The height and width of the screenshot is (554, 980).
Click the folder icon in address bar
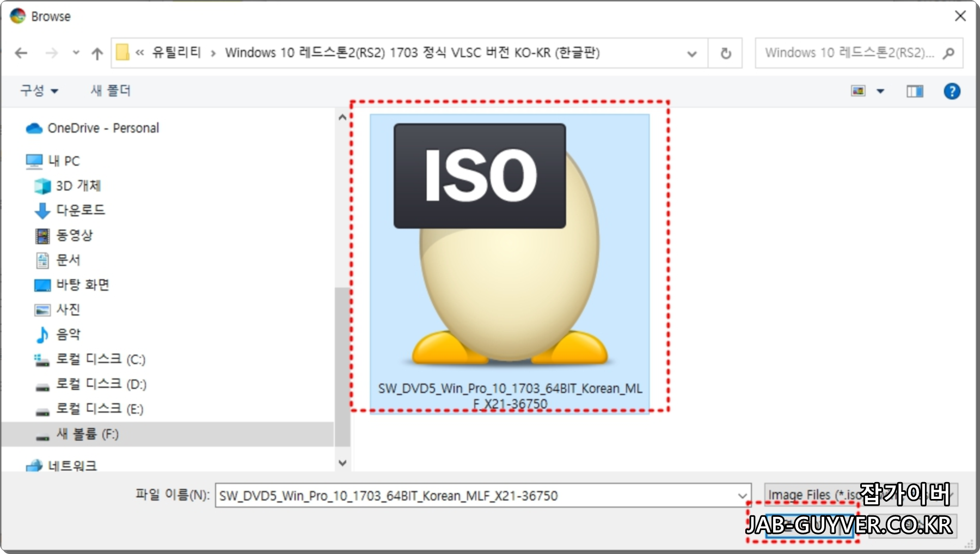[123, 52]
